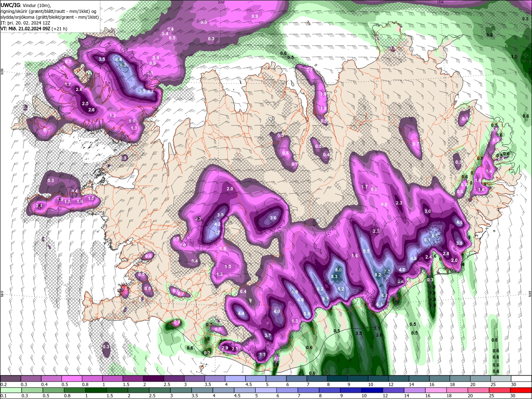Viewport: 532px width, 399px height.
Task: Click the pink 16 swatch in bottom legend
Action: point(436,390)
